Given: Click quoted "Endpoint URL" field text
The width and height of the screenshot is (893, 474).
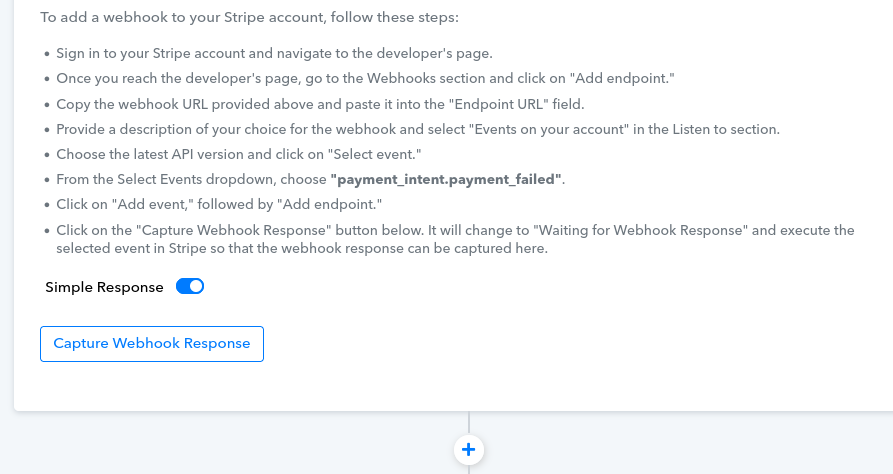Looking at the screenshot, I should [x=502, y=104].
